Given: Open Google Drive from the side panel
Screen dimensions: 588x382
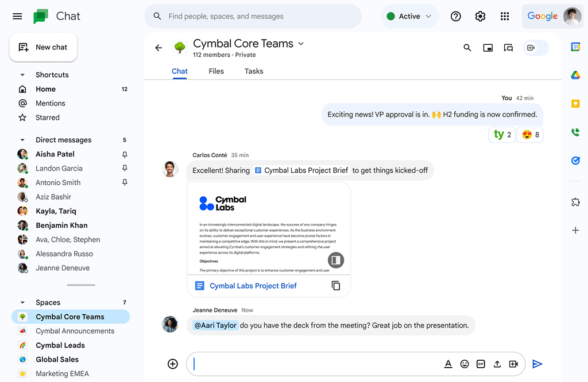Looking at the screenshot, I should (x=576, y=75).
